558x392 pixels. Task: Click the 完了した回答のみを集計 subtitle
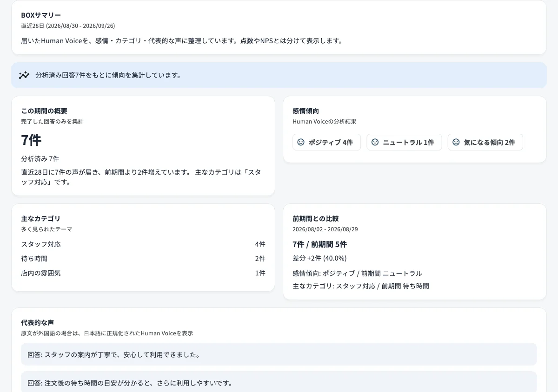coord(52,122)
